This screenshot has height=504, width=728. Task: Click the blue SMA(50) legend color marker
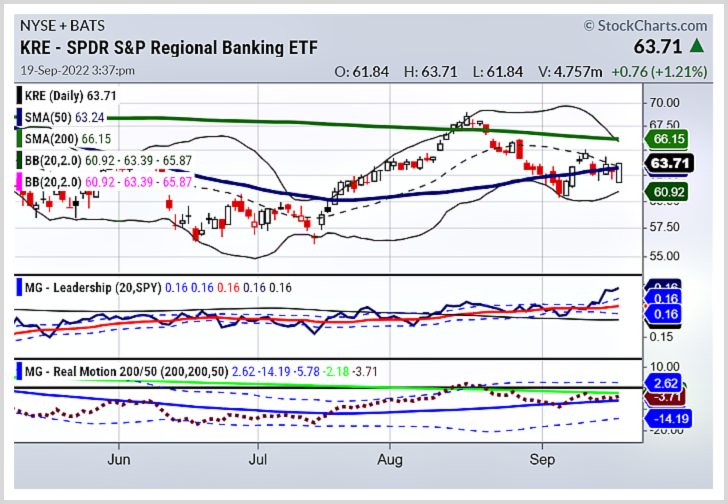click(x=19, y=117)
